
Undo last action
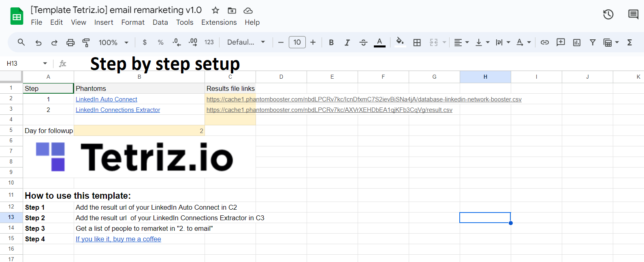(38, 42)
